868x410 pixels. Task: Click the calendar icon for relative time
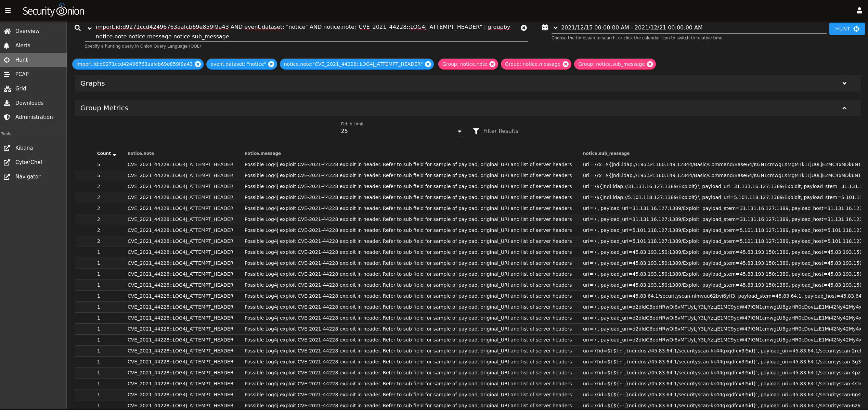pos(545,27)
